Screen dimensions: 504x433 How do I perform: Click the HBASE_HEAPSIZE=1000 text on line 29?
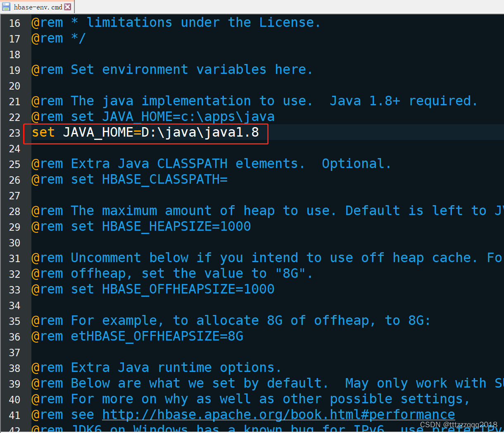coord(176,227)
